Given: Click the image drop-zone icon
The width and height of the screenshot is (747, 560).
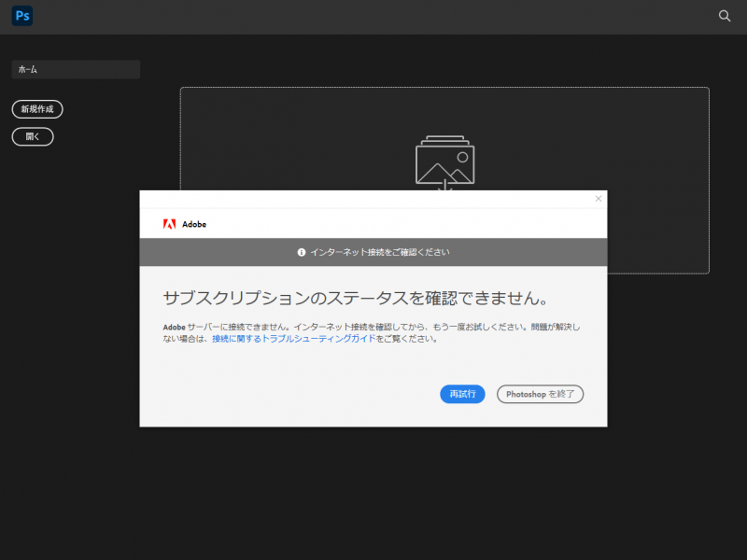Looking at the screenshot, I should (x=444, y=162).
